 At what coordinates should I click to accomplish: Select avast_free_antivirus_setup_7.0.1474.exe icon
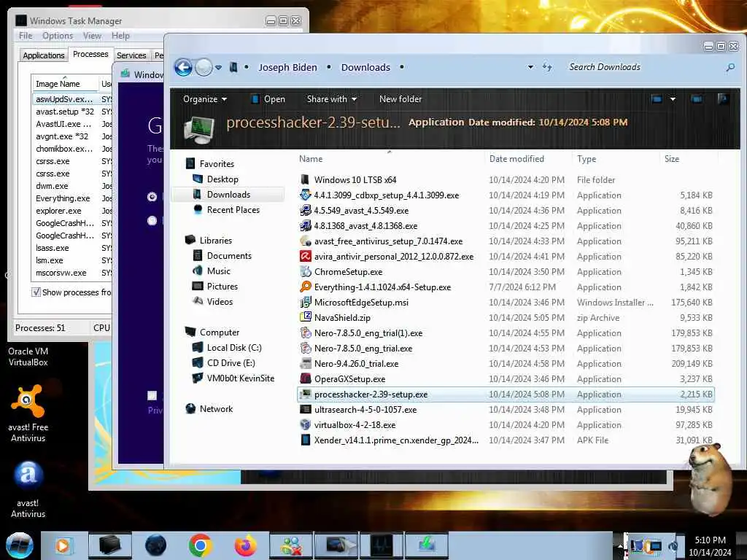305,241
